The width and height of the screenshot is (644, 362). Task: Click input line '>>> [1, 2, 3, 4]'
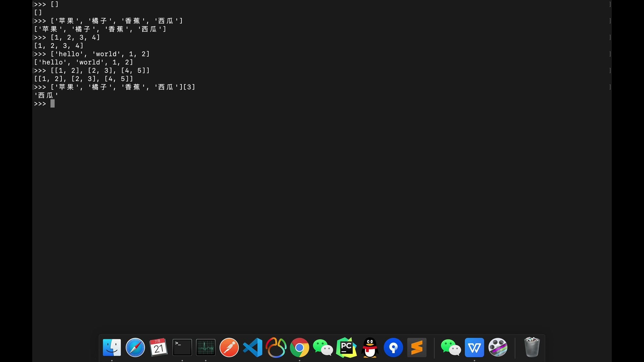pos(67,38)
